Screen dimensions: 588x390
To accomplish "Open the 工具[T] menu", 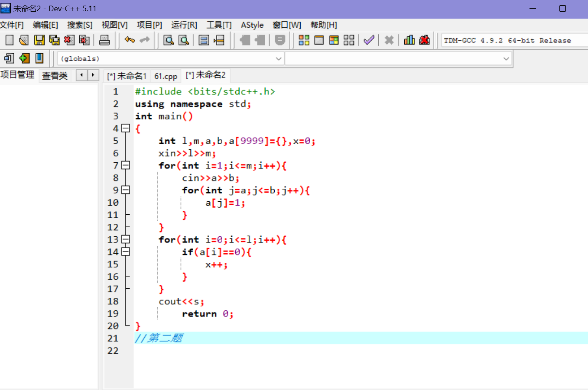I will tap(219, 25).
